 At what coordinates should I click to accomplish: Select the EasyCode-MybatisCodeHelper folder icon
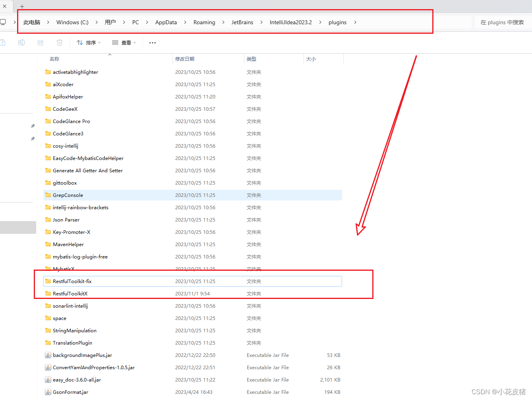pos(48,158)
